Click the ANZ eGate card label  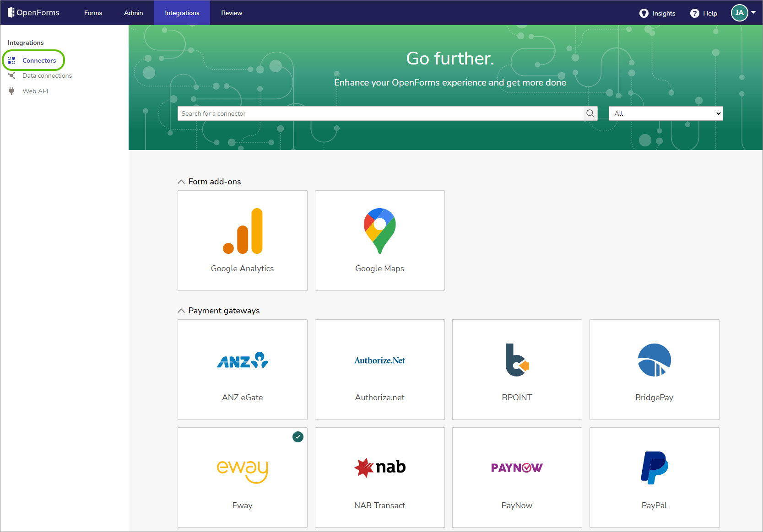tap(243, 398)
